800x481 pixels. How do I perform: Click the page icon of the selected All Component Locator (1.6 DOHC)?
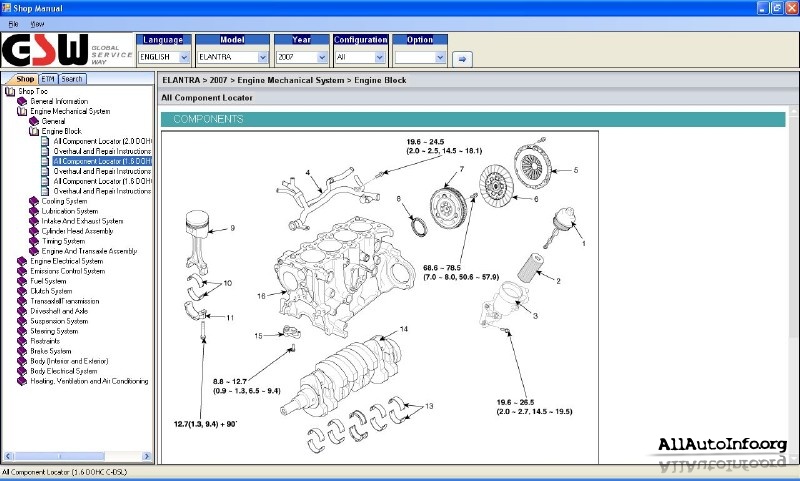(x=45, y=161)
